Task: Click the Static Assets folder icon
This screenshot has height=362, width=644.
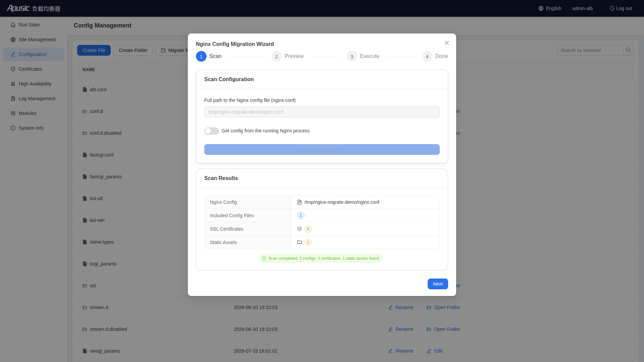Action: (300, 242)
